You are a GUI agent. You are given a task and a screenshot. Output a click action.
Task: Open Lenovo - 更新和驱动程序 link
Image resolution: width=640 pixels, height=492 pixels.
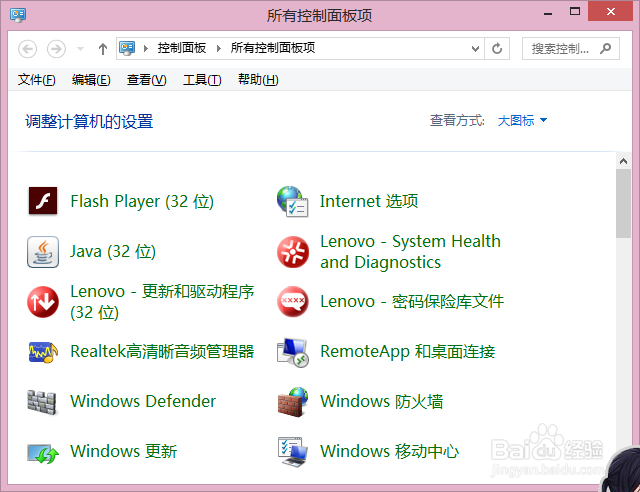pos(162,302)
